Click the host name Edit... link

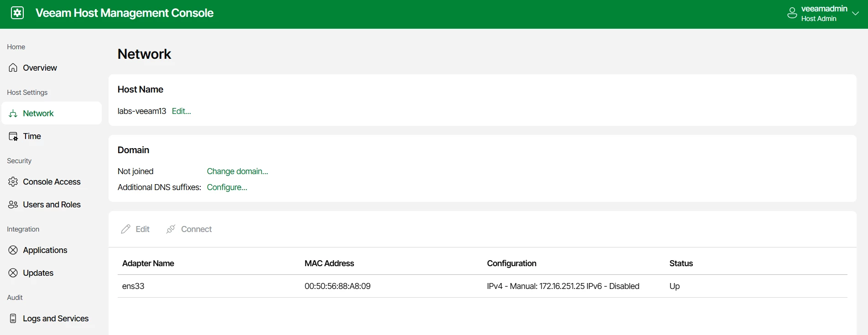[x=182, y=111]
